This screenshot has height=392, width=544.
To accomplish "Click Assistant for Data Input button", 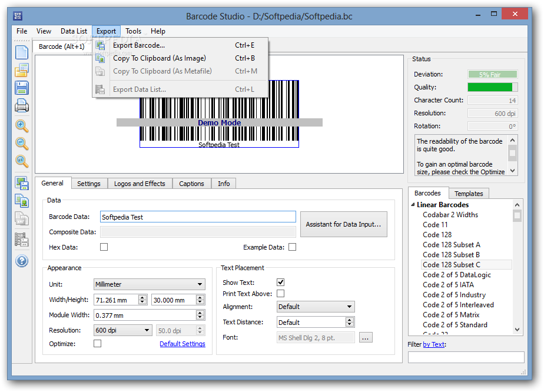I will coord(343,224).
